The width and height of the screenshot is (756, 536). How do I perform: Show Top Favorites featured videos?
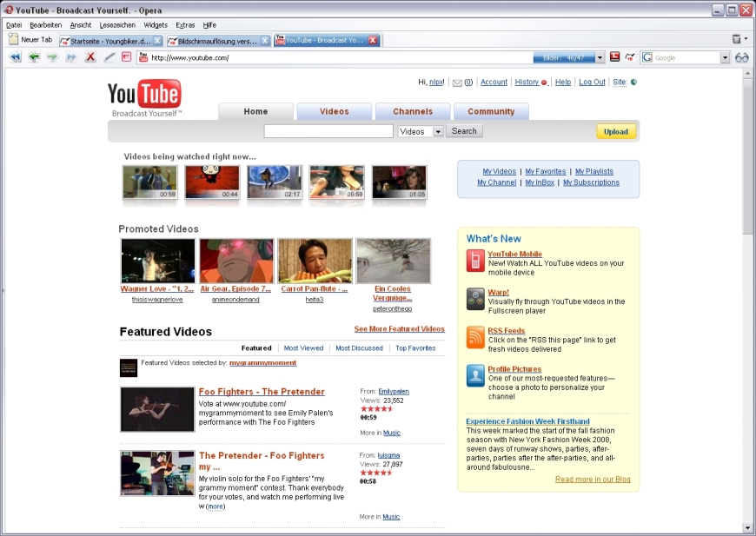pyautogui.click(x=415, y=348)
